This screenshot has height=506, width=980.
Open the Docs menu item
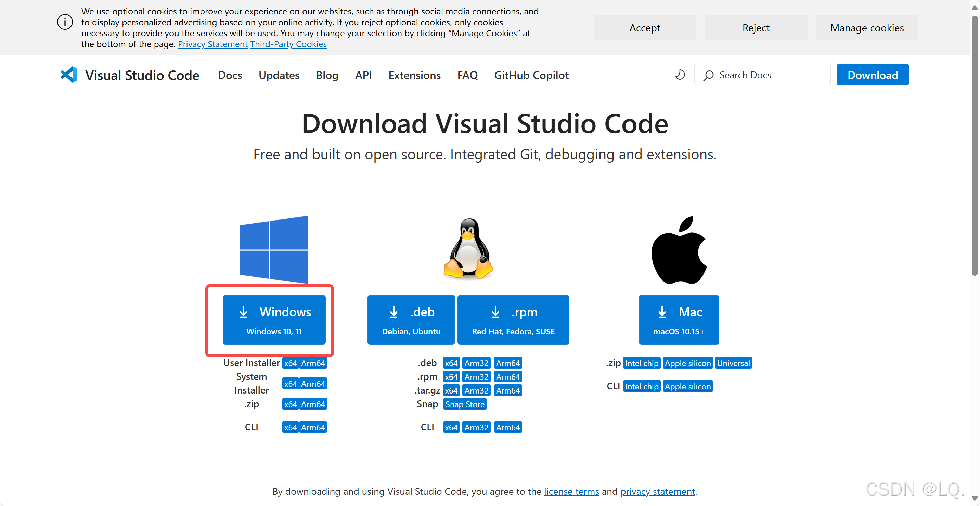(x=230, y=75)
